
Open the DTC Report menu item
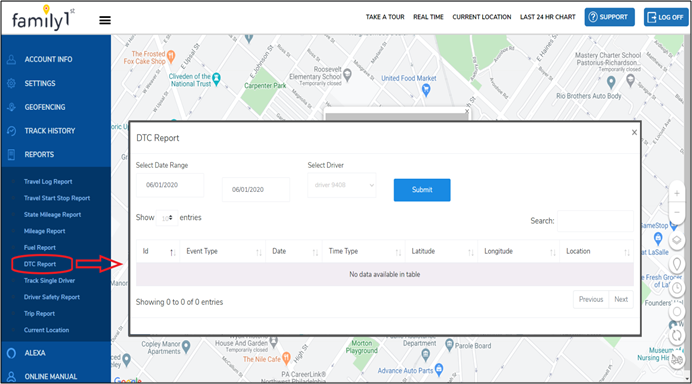[40, 264]
